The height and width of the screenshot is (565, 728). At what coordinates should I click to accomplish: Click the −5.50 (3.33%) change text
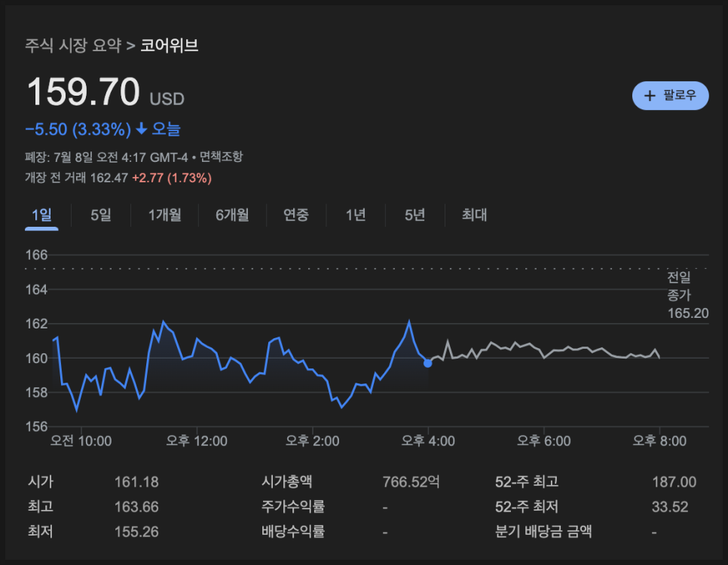pos(78,129)
